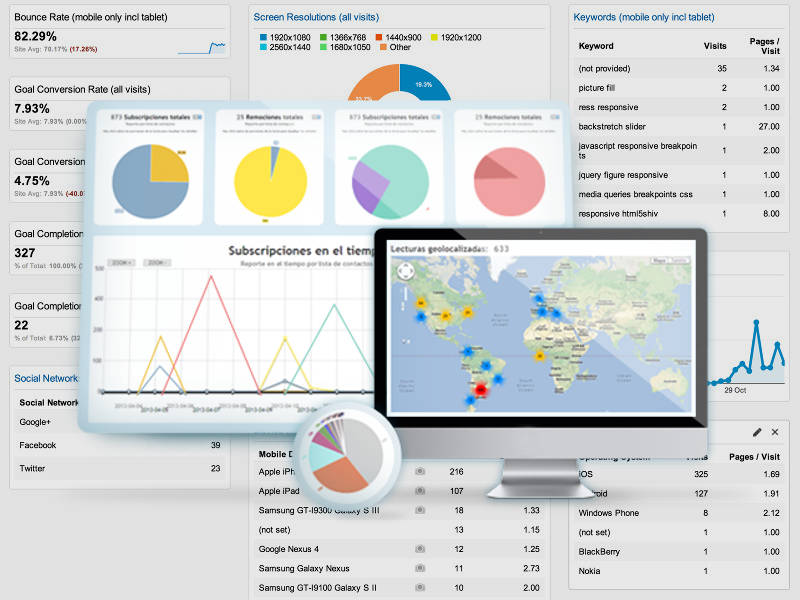Click the map pan control circle
The width and height of the screenshot is (800, 600).
406,271
